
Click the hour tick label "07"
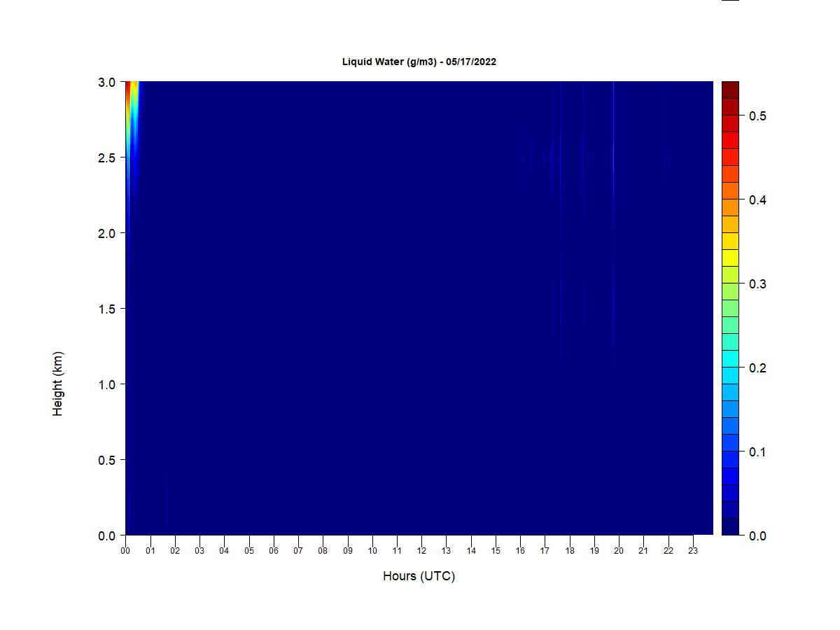[x=298, y=551]
